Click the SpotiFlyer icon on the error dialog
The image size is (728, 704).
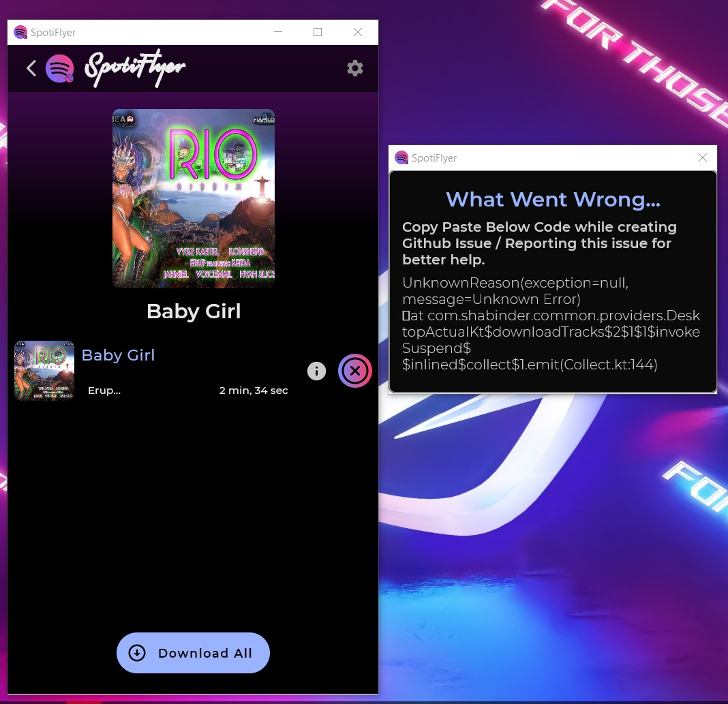(401, 157)
